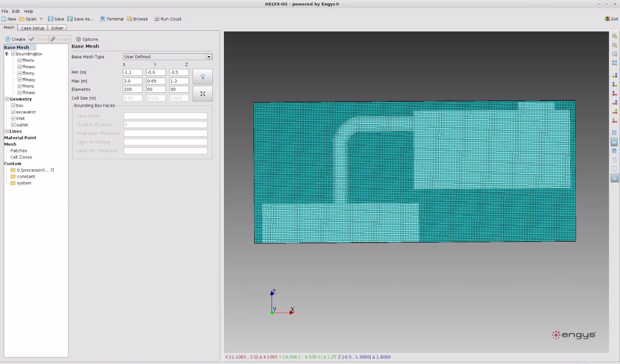Toggle the Geometry checkbox
The width and height of the screenshot is (620, 364).
point(7,99)
